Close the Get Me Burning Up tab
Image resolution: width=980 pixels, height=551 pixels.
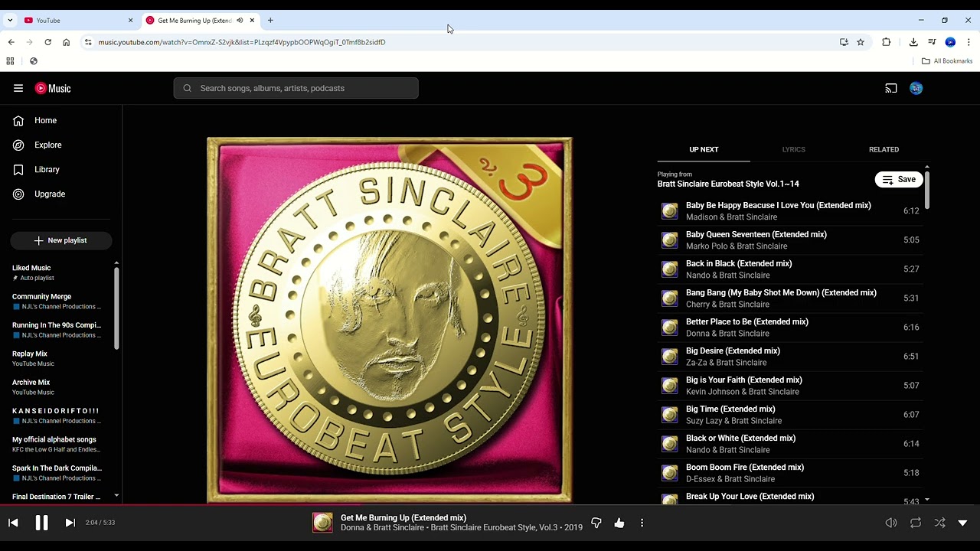coord(252,20)
